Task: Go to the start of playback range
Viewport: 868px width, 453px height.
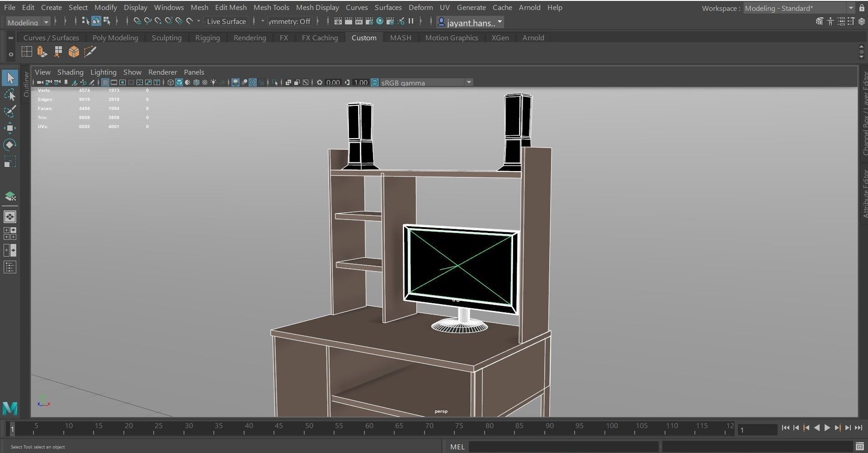Action: point(786,428)
